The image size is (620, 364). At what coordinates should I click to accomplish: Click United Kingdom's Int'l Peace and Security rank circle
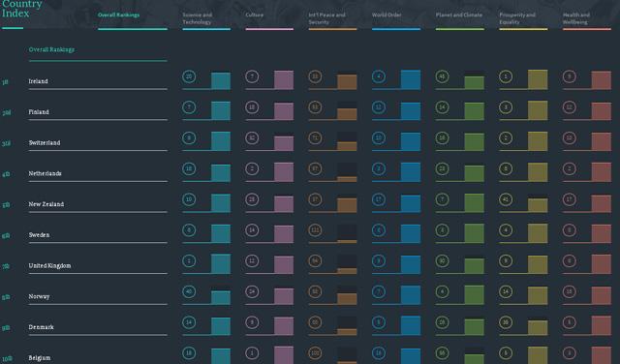[x=315, y=260]
